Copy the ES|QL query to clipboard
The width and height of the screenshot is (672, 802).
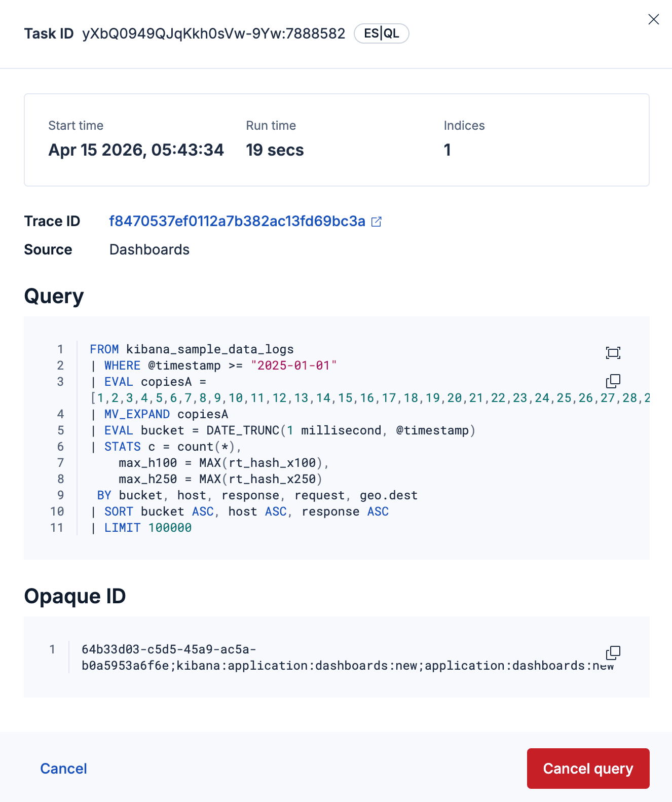click(x=613, y=381)
